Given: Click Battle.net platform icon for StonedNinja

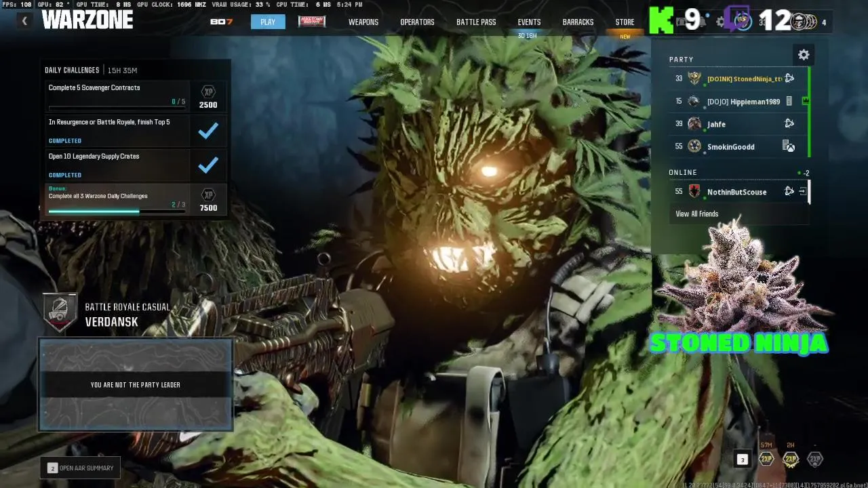Looking at the screenshot, I should pyautogui.click(x=789, y=79).
